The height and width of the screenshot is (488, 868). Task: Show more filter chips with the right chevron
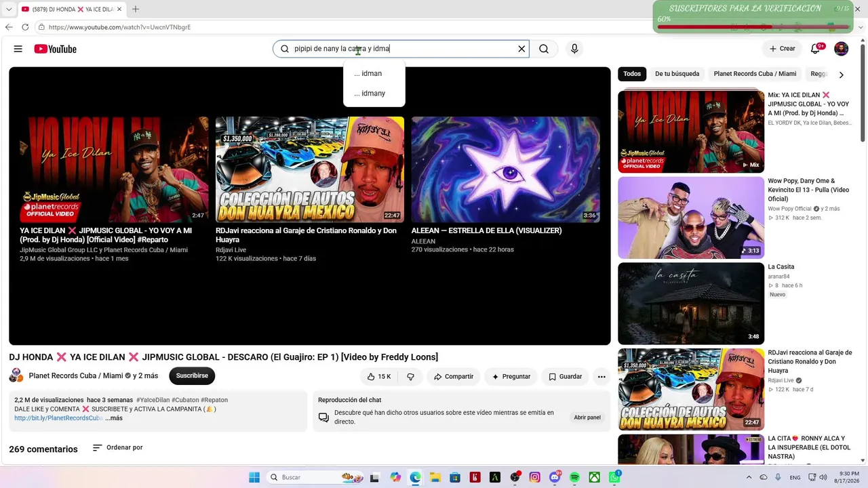pos(842,75)
